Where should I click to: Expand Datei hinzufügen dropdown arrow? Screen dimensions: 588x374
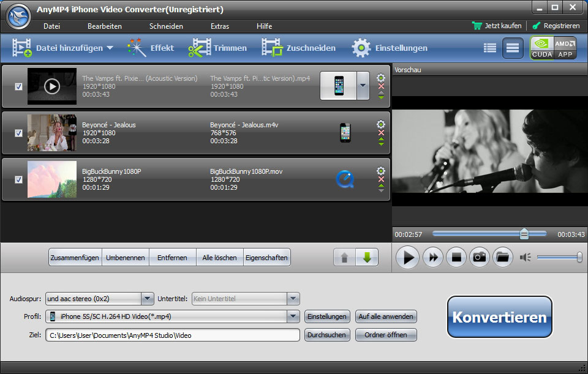point(110,48)
